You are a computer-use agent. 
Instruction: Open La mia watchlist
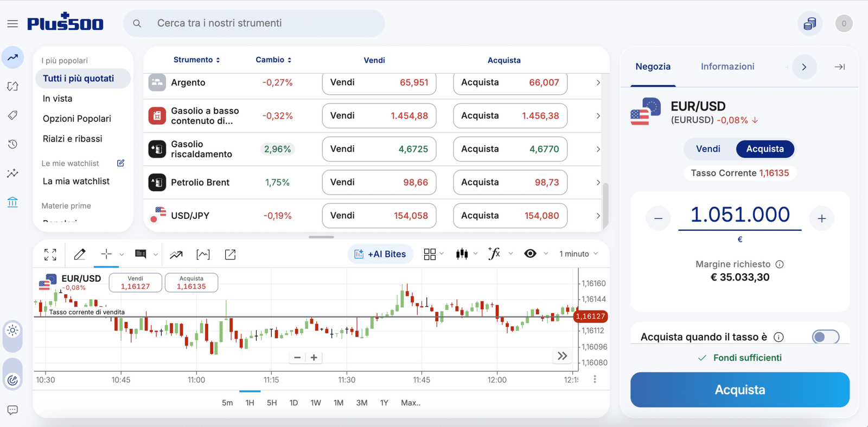pos(76,182)
